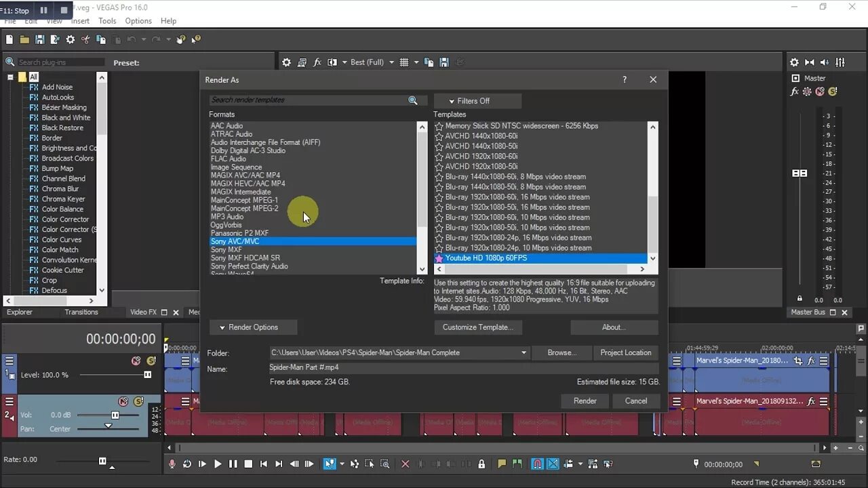The width and height of the screenshot is (868, 488).
Task: Click the About... button
Action: pyautogui.click(x=614, y=327)
